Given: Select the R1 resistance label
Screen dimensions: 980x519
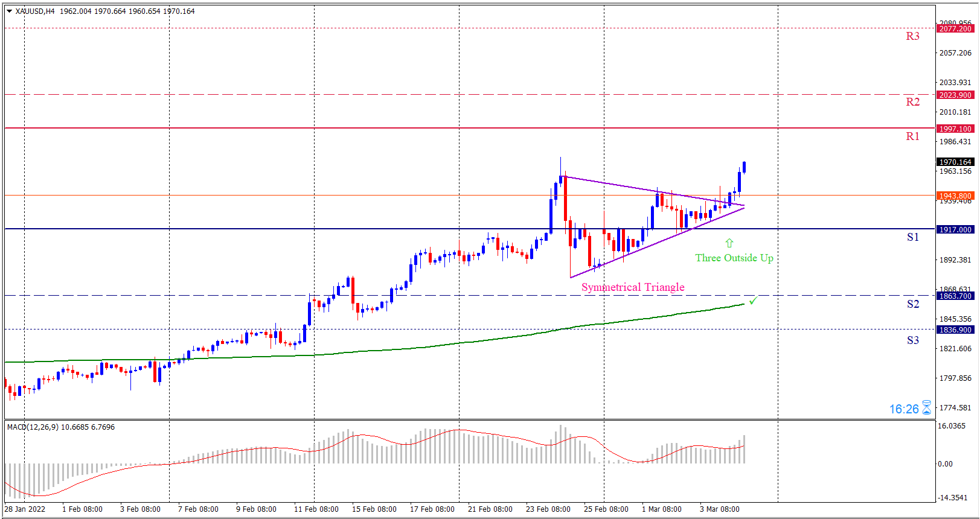Looking at the screenshot, I should click(912, 136).
